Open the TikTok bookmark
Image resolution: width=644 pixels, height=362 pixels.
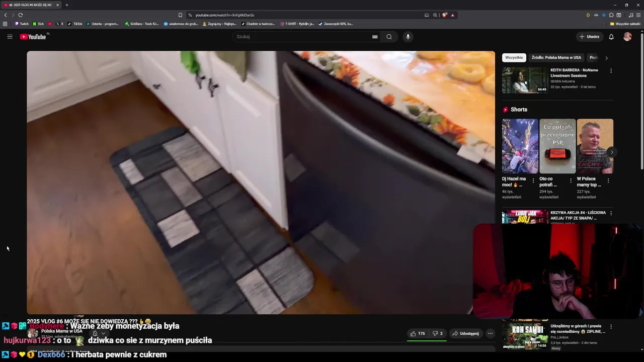pos(75,24)
